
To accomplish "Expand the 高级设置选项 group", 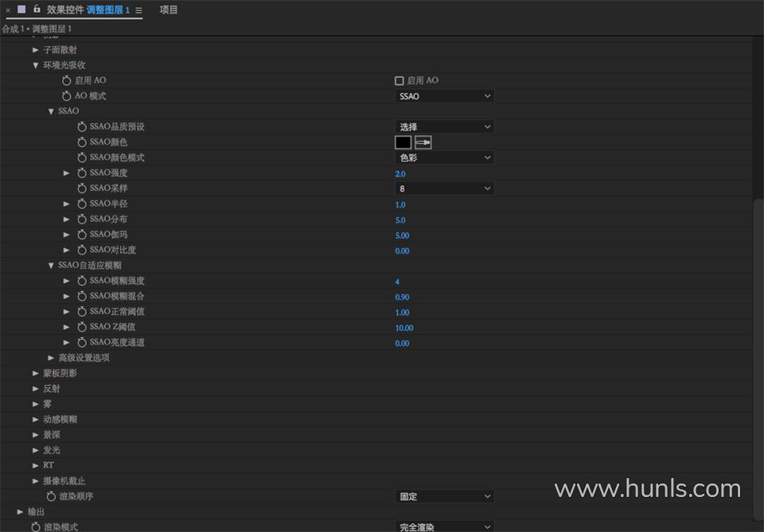I will 51,358.
